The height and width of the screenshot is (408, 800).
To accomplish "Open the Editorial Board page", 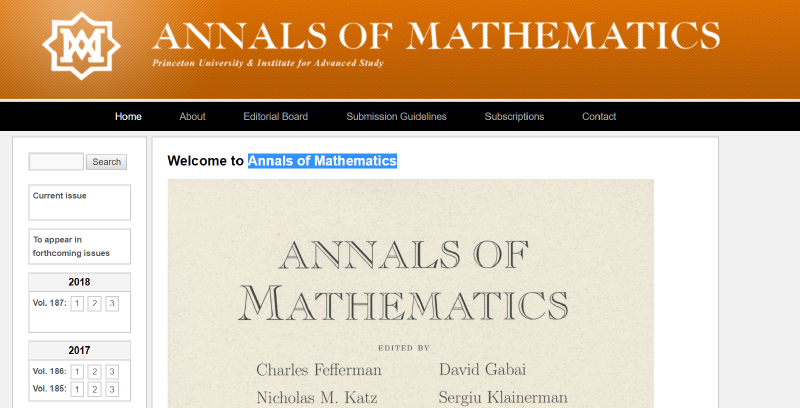I will 275,117.
